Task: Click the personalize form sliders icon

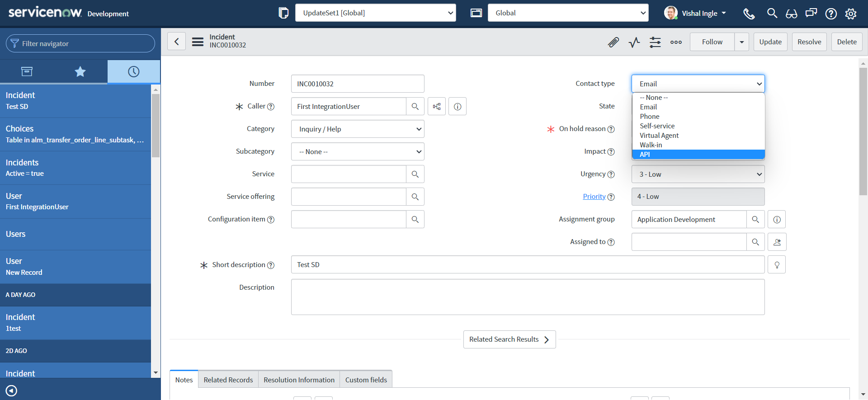Action: click(655, 42)
